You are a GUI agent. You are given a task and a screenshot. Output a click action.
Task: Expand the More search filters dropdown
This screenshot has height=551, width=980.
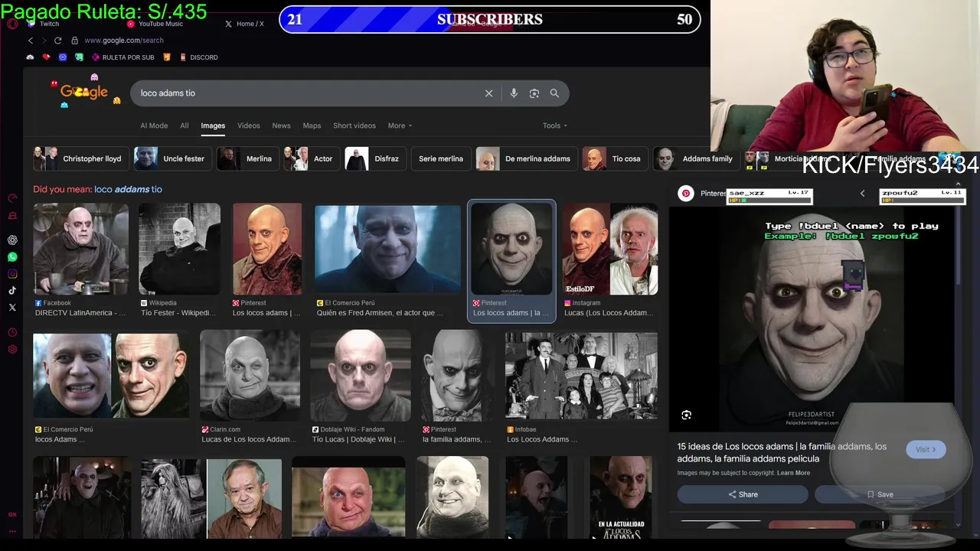click(x=400, y=126)
